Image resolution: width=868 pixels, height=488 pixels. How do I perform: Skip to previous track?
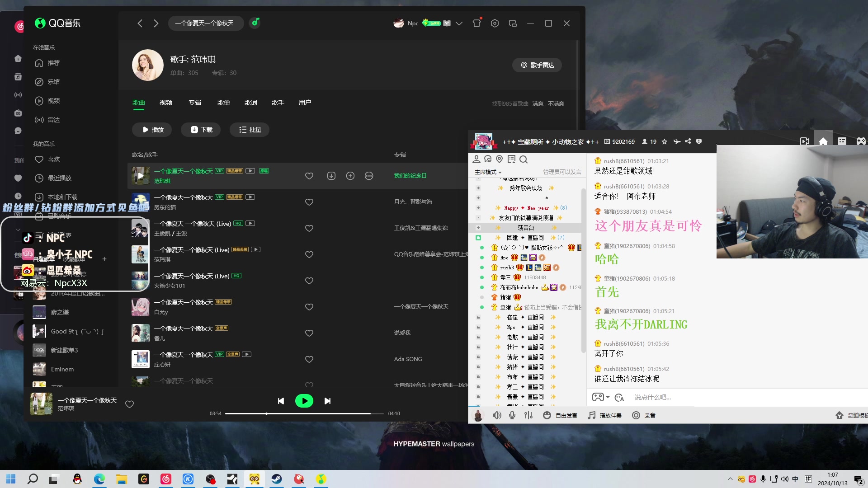click(281, 401)
